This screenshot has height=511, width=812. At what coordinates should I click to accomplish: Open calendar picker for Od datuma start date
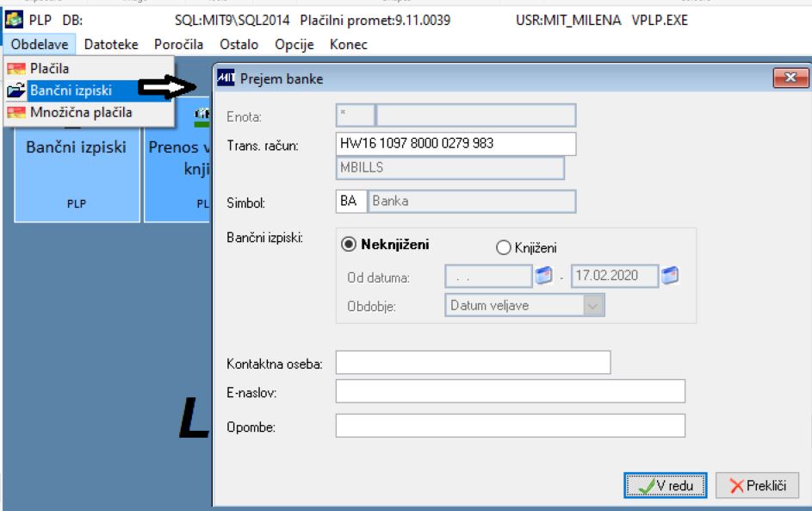[x=543, y=275]
